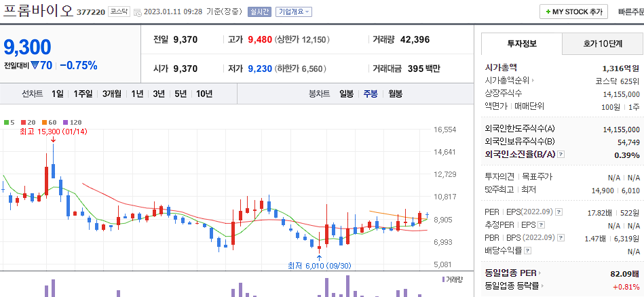Click the arrow icon beside 동일업종 등락률
Image resolution: width=644 pixels, height=297 pixels.
542,285
